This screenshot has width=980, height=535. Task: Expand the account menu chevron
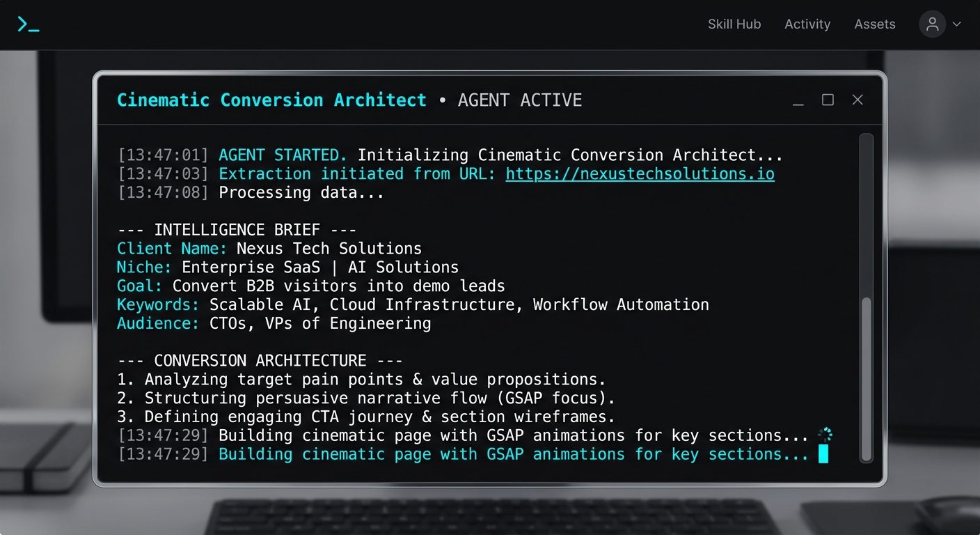coord(957,24)
